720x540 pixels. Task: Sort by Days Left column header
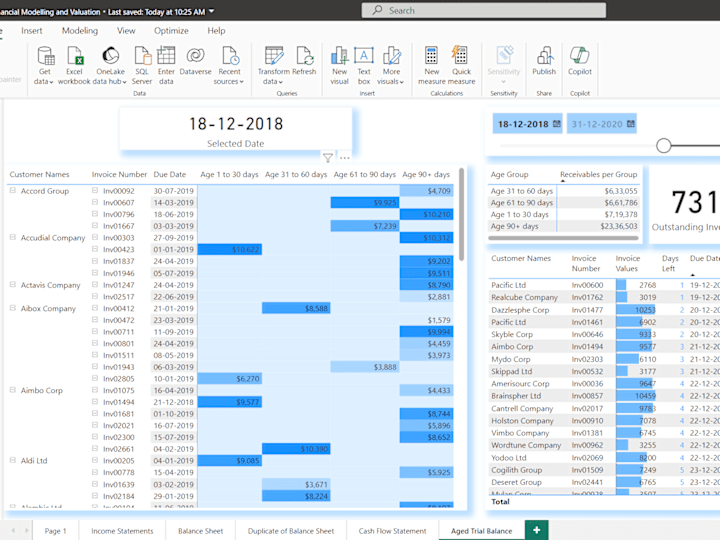tap(670, 264)
